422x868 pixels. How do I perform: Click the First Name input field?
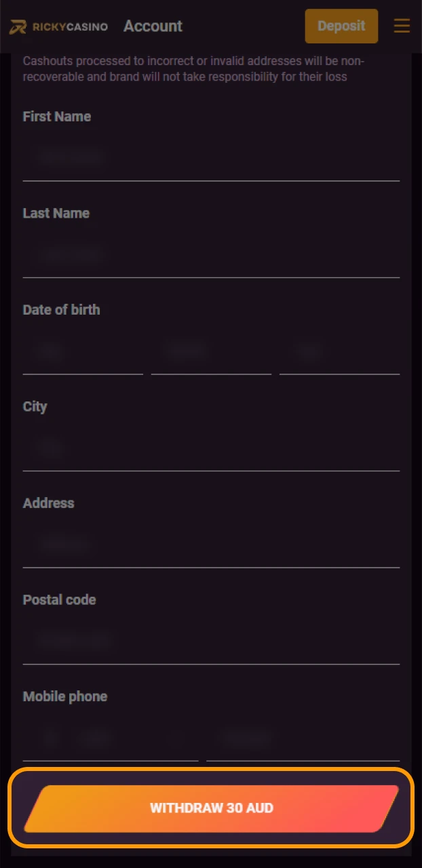(x=210, y=157)
